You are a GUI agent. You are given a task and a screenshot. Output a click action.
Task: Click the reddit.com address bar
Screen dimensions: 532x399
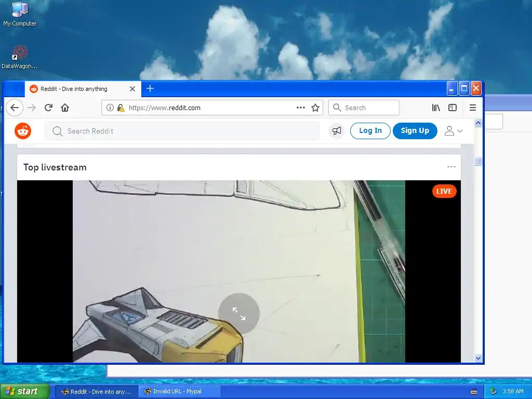click(212, 108)
